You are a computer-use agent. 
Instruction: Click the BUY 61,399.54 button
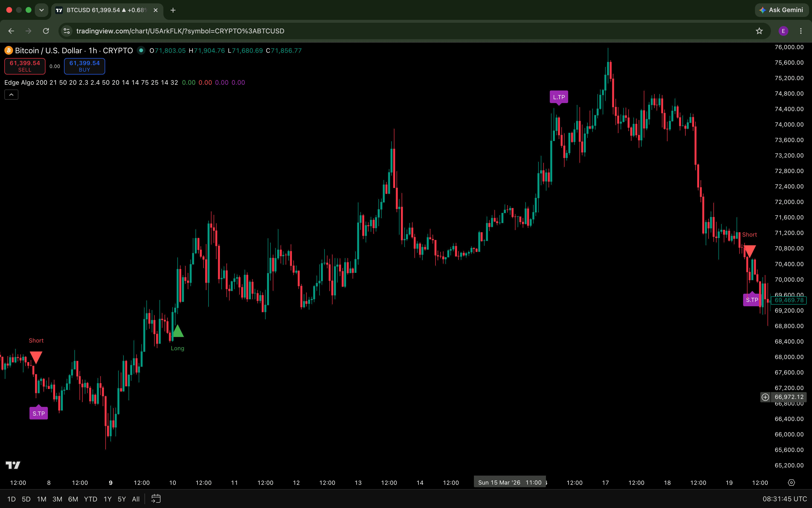click(85, 66)
